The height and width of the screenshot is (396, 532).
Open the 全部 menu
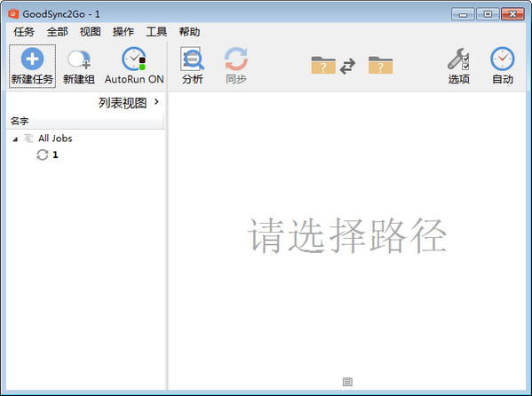[57, 32]
